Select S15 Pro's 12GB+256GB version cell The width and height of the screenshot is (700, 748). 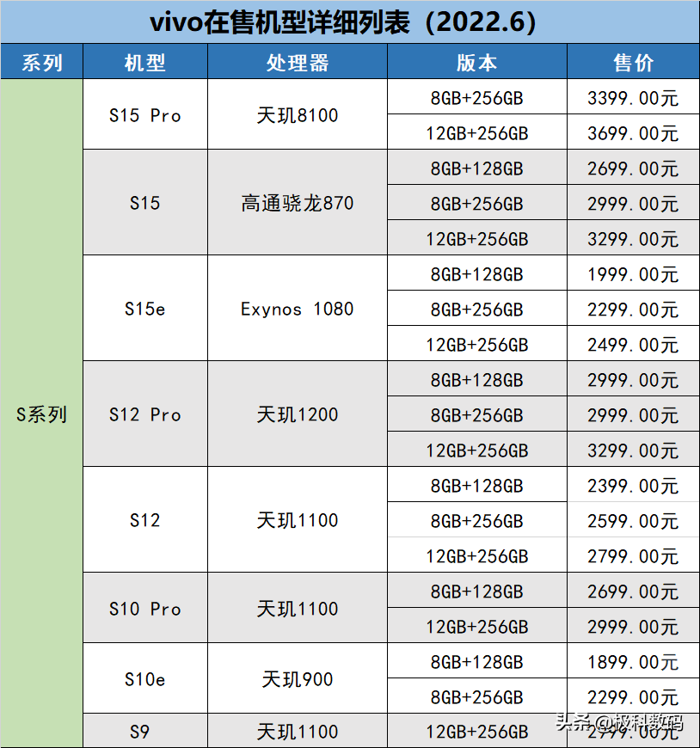click(477, 132)
